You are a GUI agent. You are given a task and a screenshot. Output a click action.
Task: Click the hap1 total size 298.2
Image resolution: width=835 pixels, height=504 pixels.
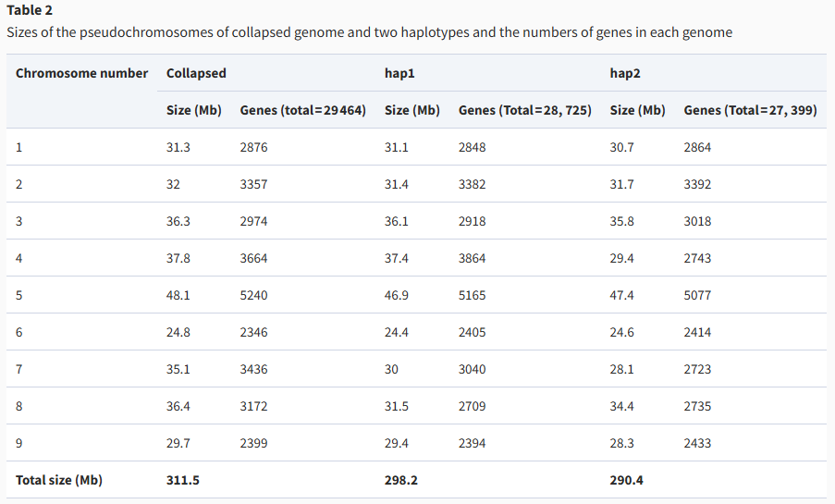pyautogui.click(x=400, y=480)
